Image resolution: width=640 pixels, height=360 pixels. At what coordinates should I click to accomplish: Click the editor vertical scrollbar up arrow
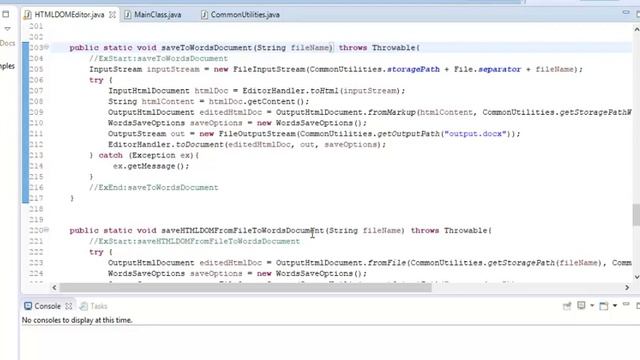pyautogui.click(x=636, y=29)
